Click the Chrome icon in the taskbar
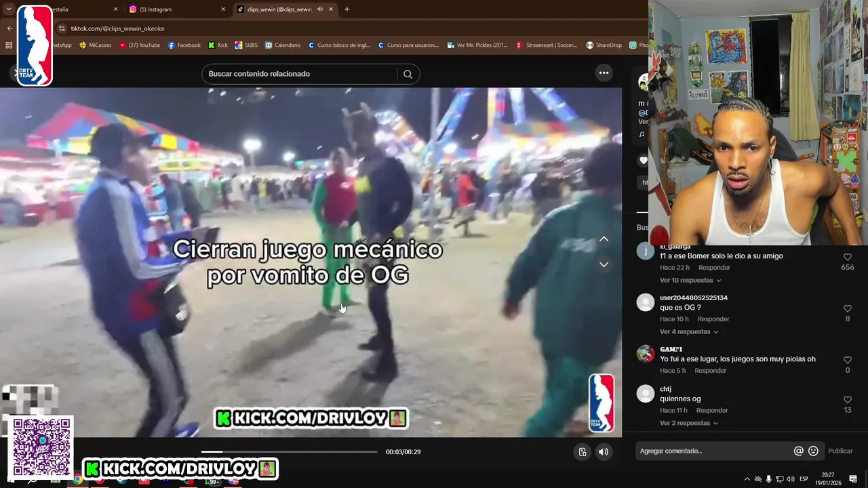This screenshot has width=868, height=488. [78, 479]
